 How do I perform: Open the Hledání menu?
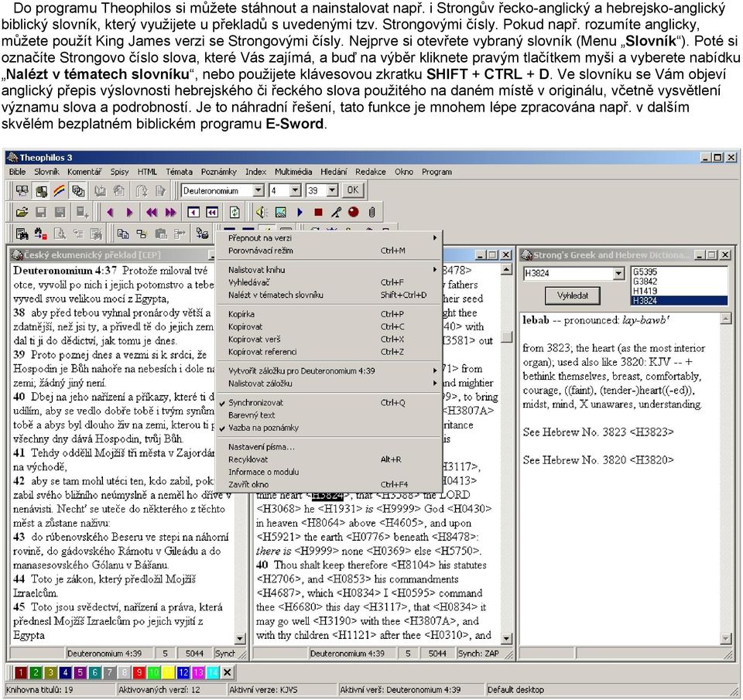click(x=334, y=172)
